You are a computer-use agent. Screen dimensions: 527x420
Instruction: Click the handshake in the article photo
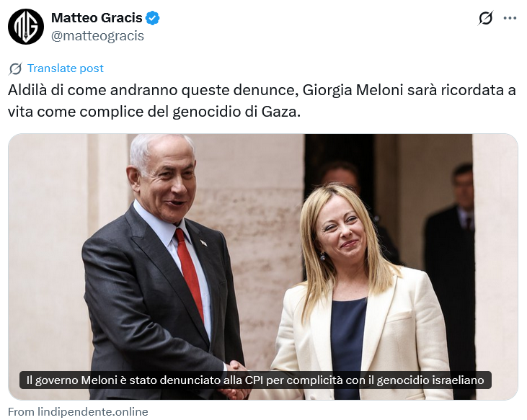pyautogui.click(x=234, y=377)
